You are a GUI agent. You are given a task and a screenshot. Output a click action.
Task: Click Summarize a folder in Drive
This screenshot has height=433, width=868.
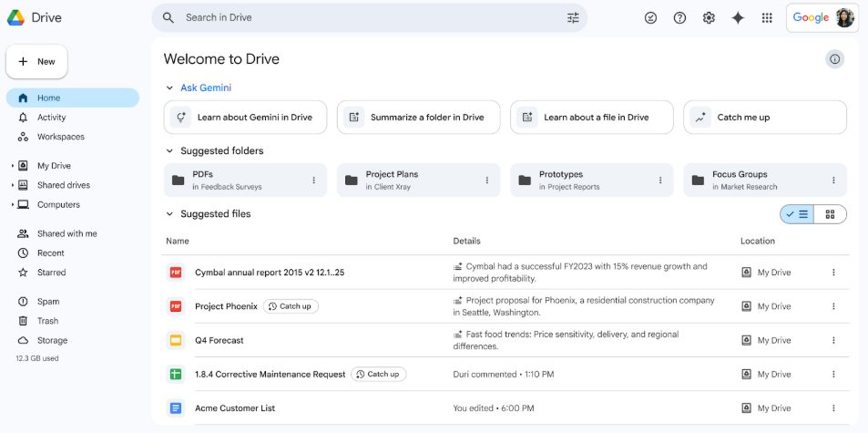pyautogui.click(x=418, y=118)
